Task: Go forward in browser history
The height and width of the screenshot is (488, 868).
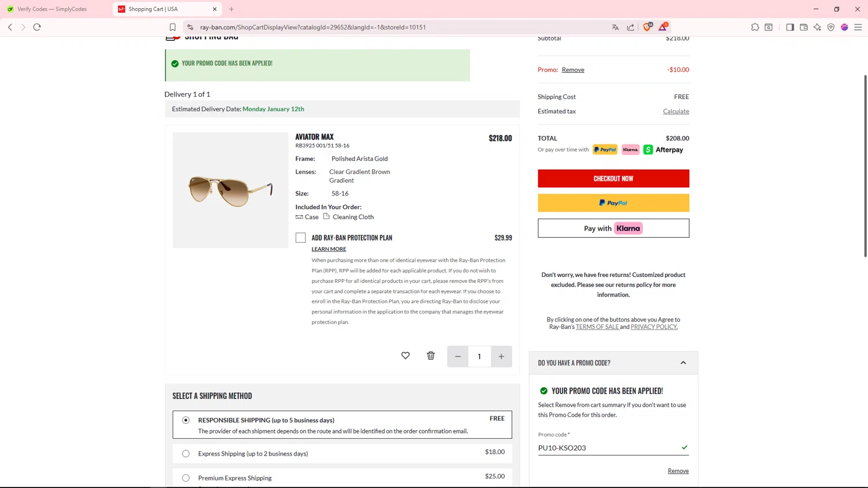Action: coord(23,27)
